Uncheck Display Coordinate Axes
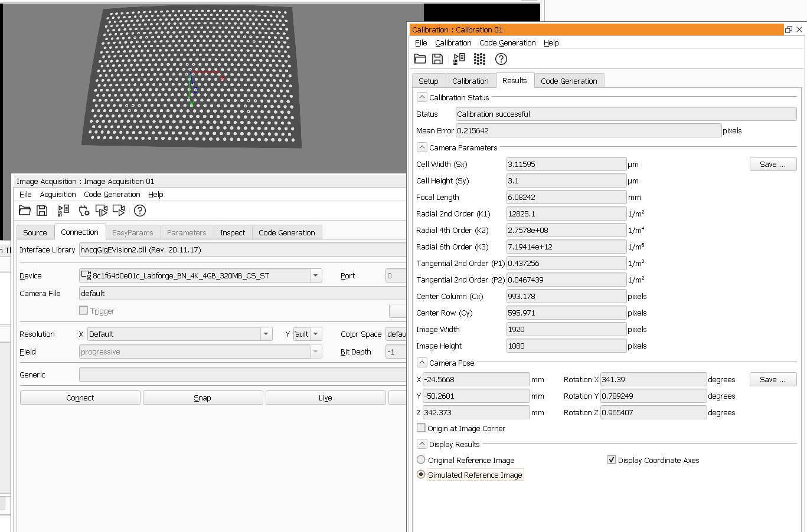807x532 pixels. click(x=612, y=460)
